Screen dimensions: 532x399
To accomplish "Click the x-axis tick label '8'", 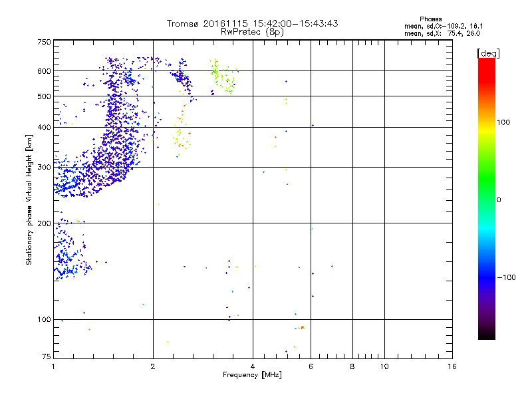I will (x=352, y=366).
